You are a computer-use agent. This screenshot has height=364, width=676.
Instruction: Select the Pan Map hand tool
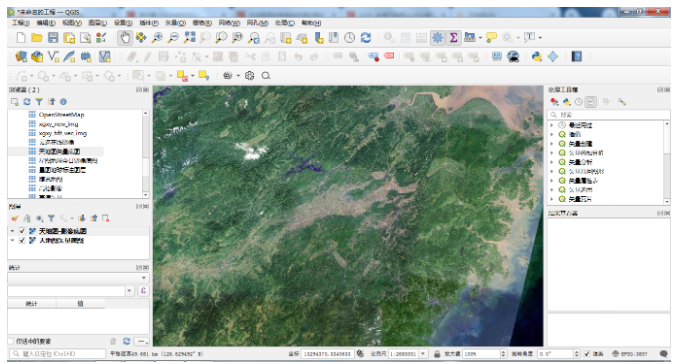[125, 38]
